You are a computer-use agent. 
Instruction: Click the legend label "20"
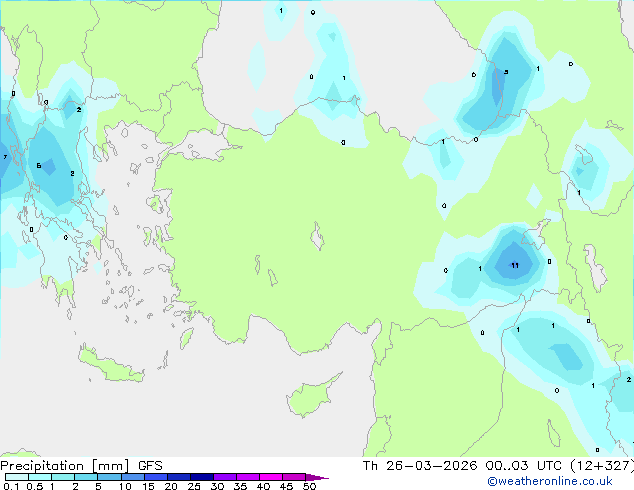(171, 486)
